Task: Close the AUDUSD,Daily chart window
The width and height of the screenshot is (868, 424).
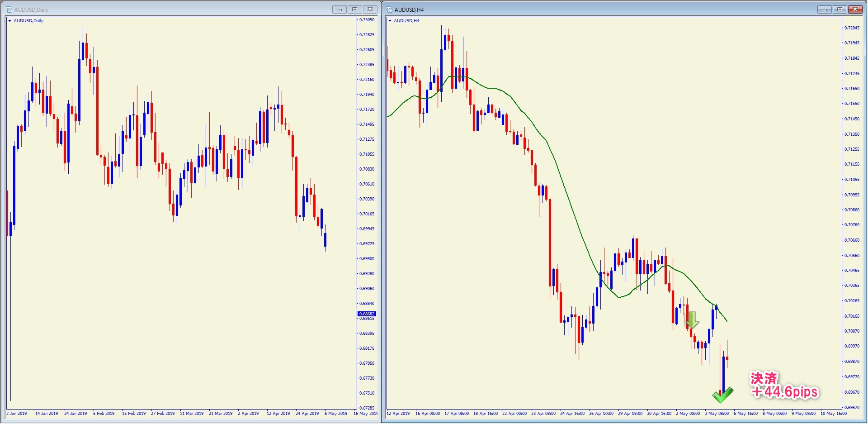Action: pyautogui.click(x=370, y=10)
